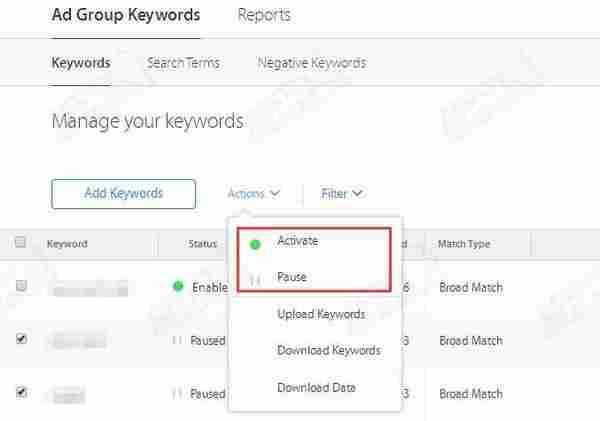Select Download Data menu option

tap(315, 388)
